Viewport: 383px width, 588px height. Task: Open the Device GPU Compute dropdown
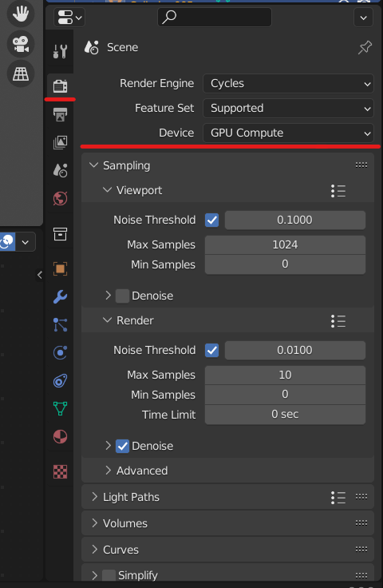click(288, 133)
